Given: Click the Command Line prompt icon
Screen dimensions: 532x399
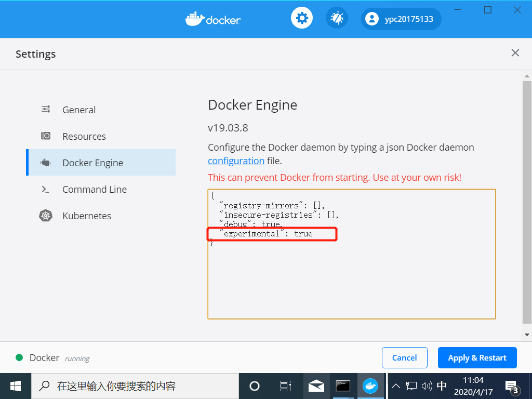Looking at the screenshot, I should coord(46,189).
